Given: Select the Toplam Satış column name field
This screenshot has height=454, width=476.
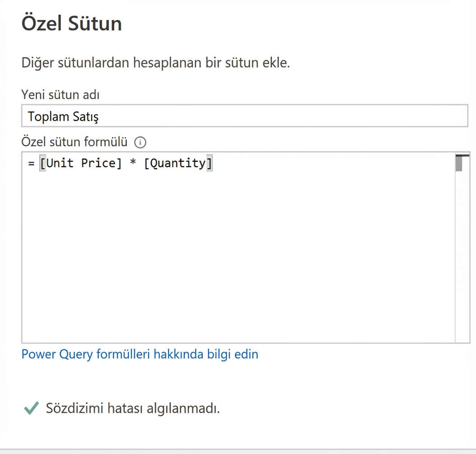Looking at the screenshot, I should click(180, 116).
